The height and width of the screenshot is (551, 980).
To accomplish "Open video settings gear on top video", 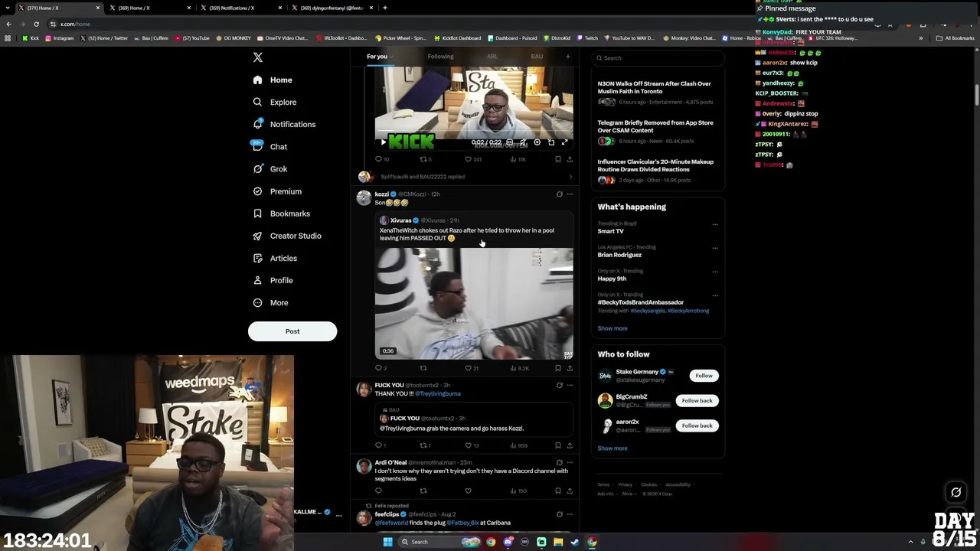I will pyautogui.click(x=537, y=142).
